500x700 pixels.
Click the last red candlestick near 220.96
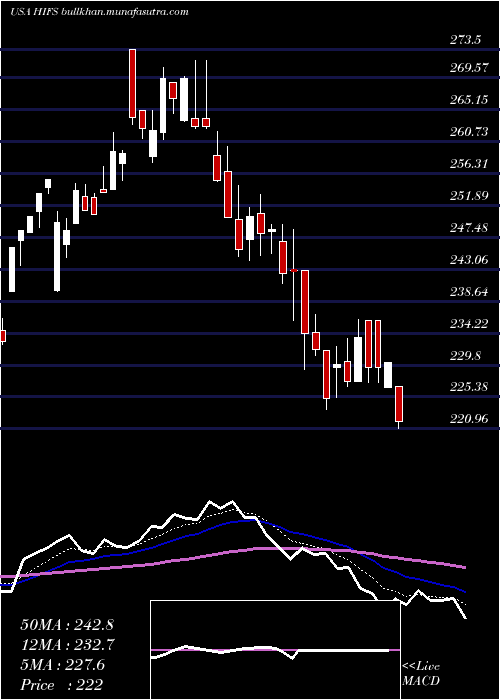(399, 404)
